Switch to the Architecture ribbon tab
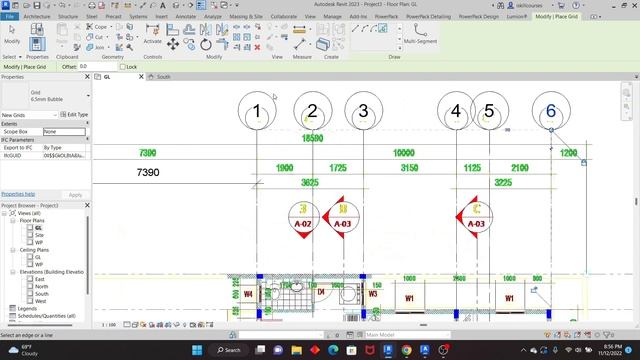Image resolution: width=640 pixels, height=360 pixels. (x=37, y=16)
